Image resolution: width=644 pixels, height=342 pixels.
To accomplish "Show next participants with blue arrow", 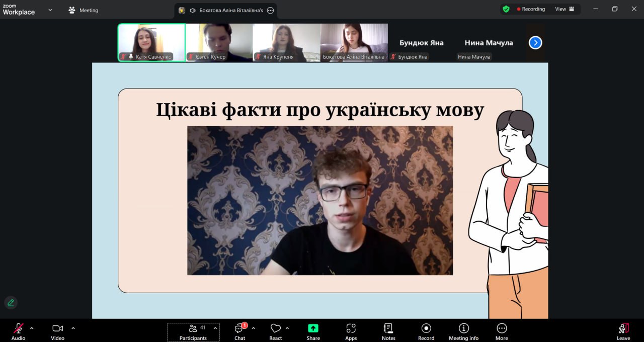I will click(x=535, y=43).
